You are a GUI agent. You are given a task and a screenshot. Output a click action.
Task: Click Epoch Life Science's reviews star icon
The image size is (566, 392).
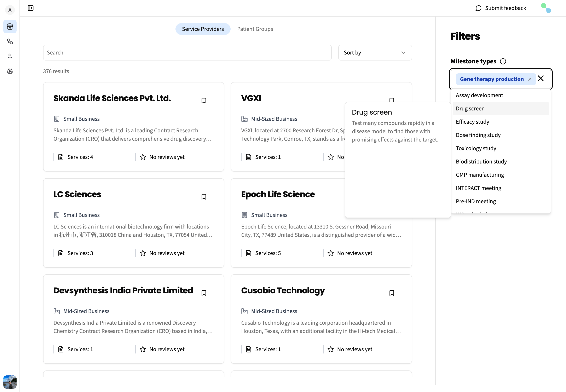coord(330,253)
